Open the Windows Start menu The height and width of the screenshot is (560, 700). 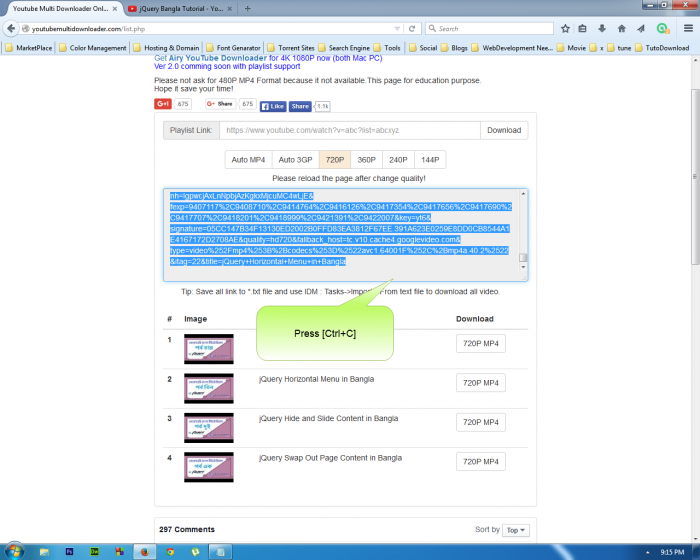click(x=14, y=551)
